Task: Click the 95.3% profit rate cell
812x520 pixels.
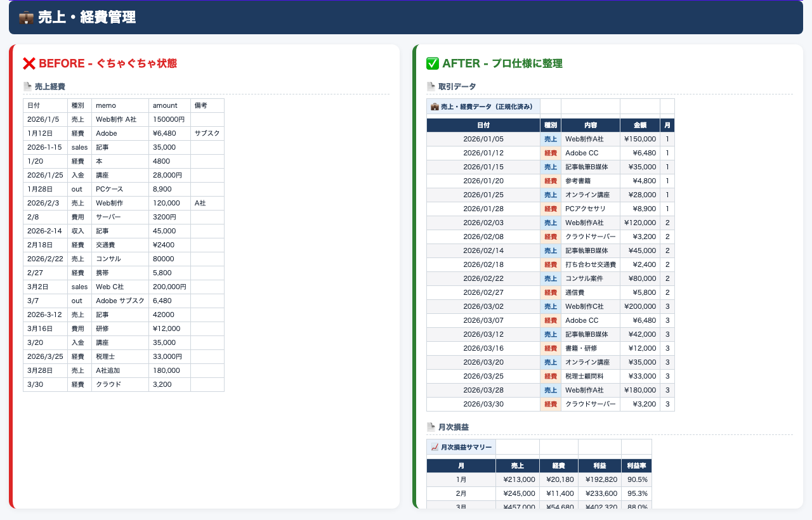Action: pyautogui.click(x=636, y=494)
